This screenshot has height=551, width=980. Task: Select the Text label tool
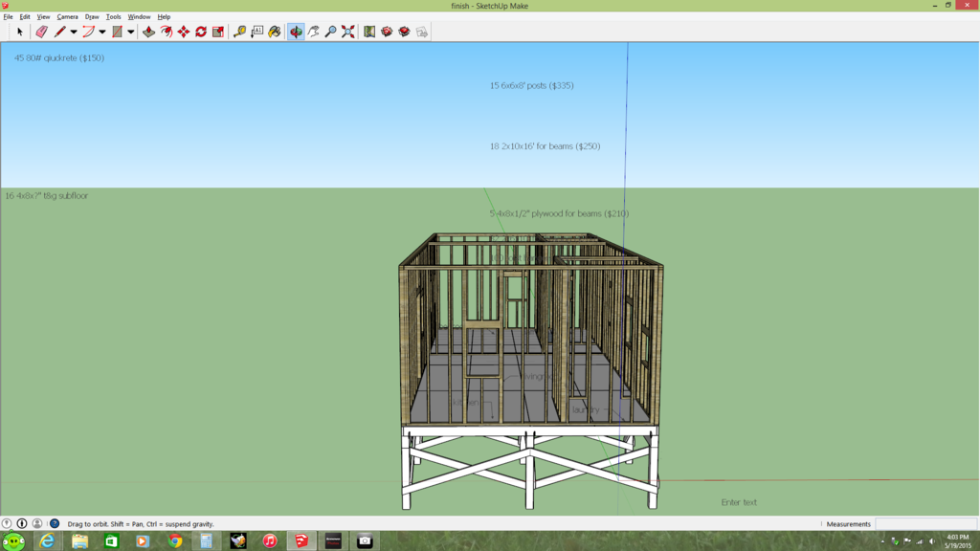pos(256,32)
